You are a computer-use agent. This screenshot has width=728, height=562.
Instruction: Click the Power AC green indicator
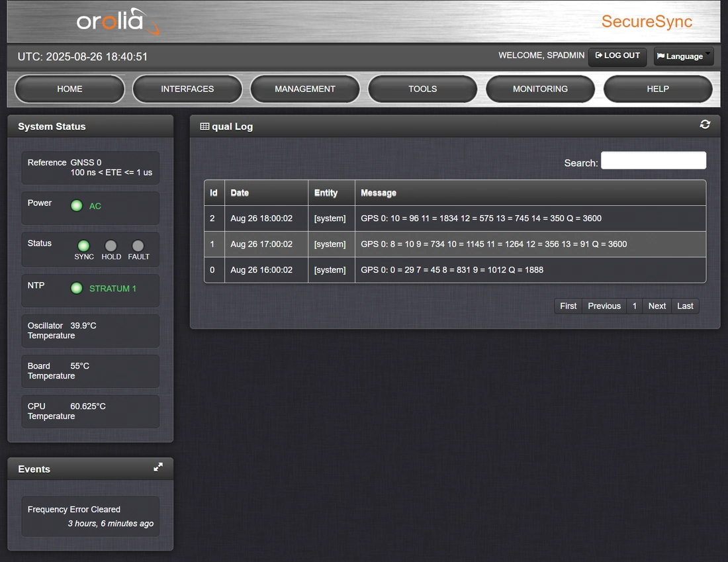pos(77,205)
